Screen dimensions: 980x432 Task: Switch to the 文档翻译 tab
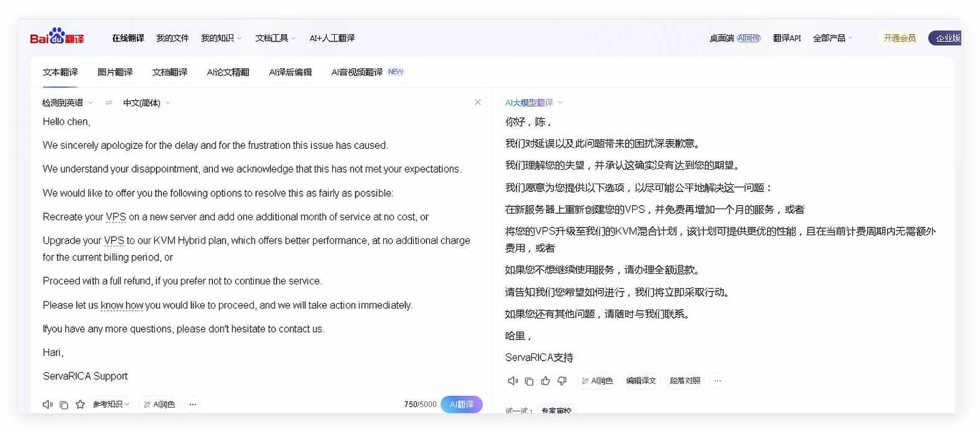tap(170, 72)
